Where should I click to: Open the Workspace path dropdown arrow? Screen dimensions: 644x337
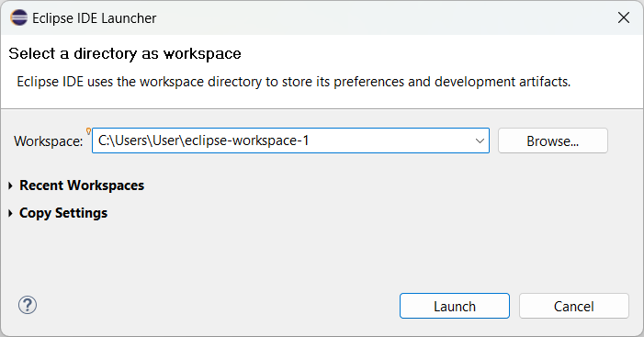point(480,140)
